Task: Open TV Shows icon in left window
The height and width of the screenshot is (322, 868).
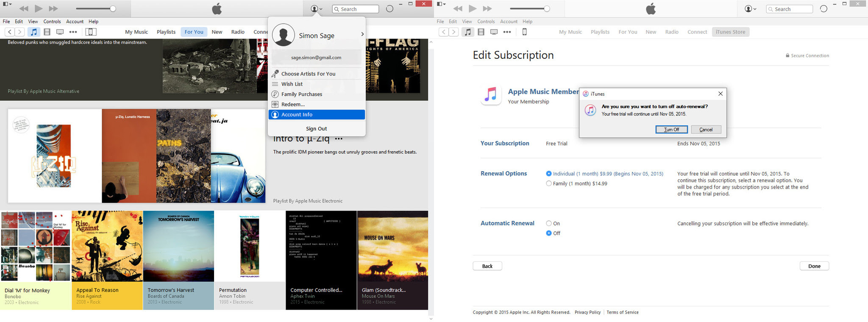Action: coord(60,32)
